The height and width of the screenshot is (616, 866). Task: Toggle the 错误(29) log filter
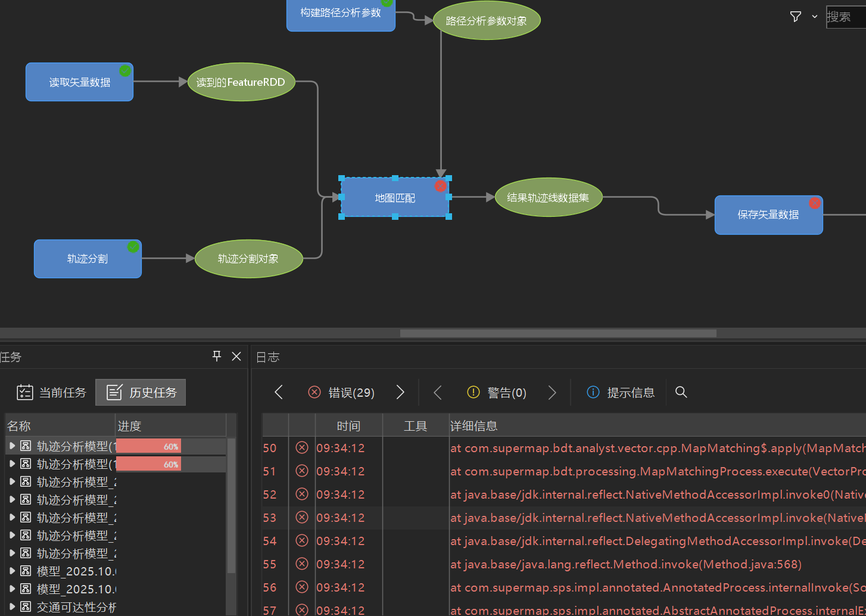click(341, 392)
